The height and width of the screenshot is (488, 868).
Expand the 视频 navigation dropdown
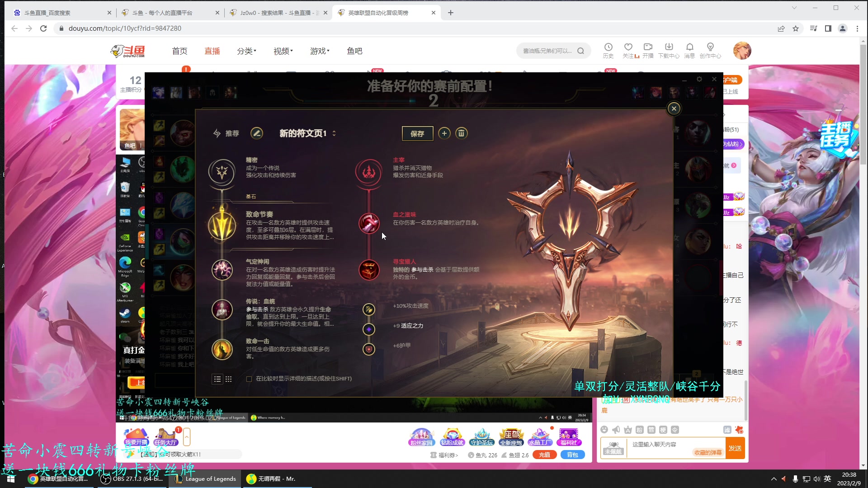pos(283,51)
